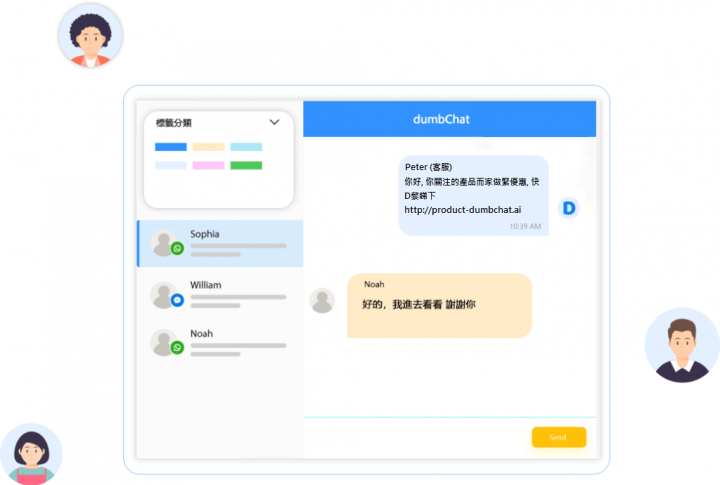The height and width of the screenshot is (485, 720).
Task: Click the yellow Send button
Action: click(x=559, y=437)
